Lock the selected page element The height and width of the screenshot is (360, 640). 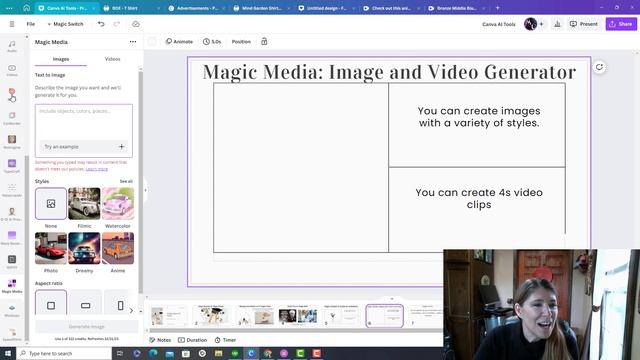264,42
